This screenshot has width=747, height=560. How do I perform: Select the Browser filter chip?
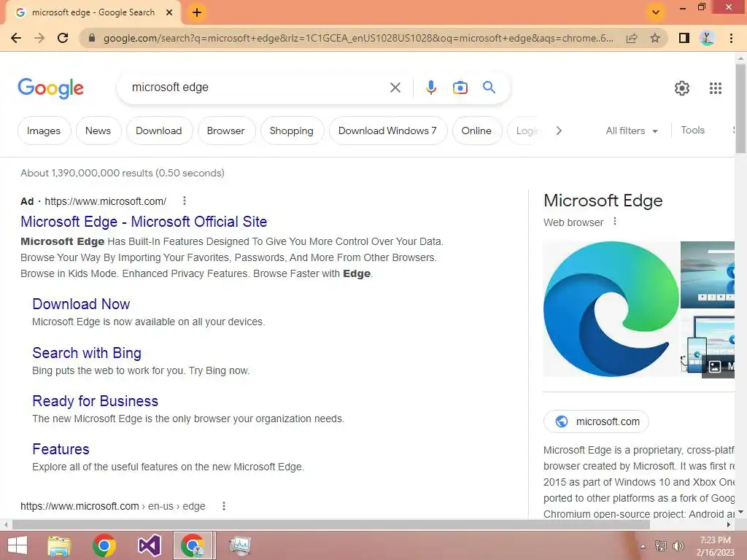click(x=226, y=131)
